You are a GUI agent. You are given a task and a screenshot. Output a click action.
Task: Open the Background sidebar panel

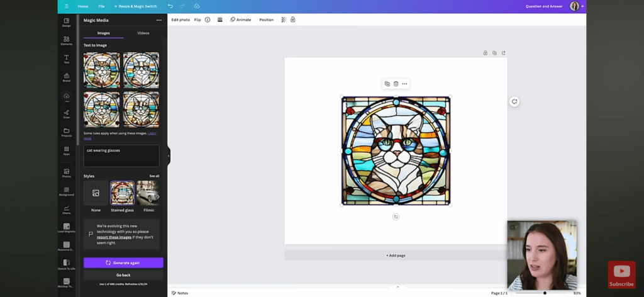67,191
